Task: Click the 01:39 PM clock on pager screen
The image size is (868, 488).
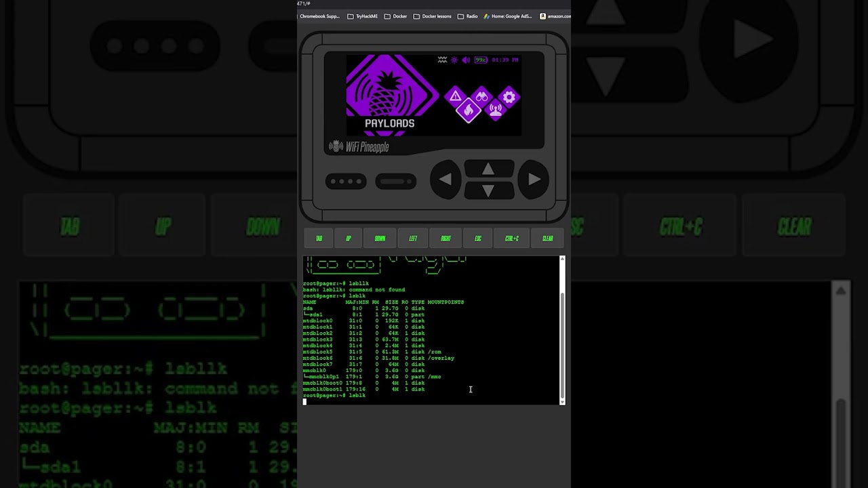Action: point(505,60)
